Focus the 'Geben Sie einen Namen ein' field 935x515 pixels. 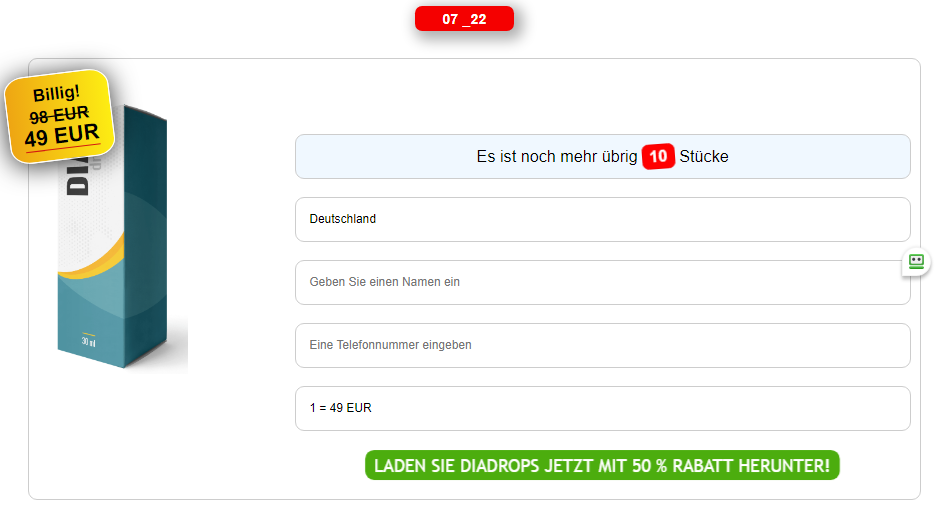pyautogui.click(x=602, y=283)
